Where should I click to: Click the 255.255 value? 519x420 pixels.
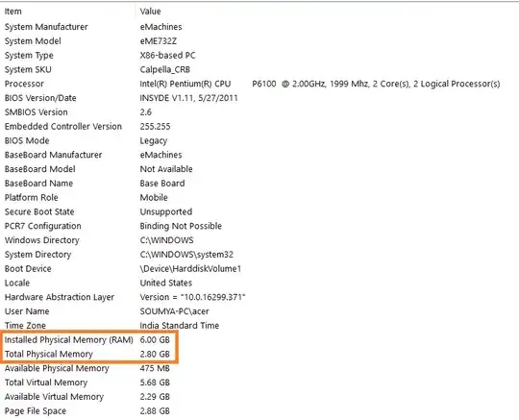tap(155, 127)
